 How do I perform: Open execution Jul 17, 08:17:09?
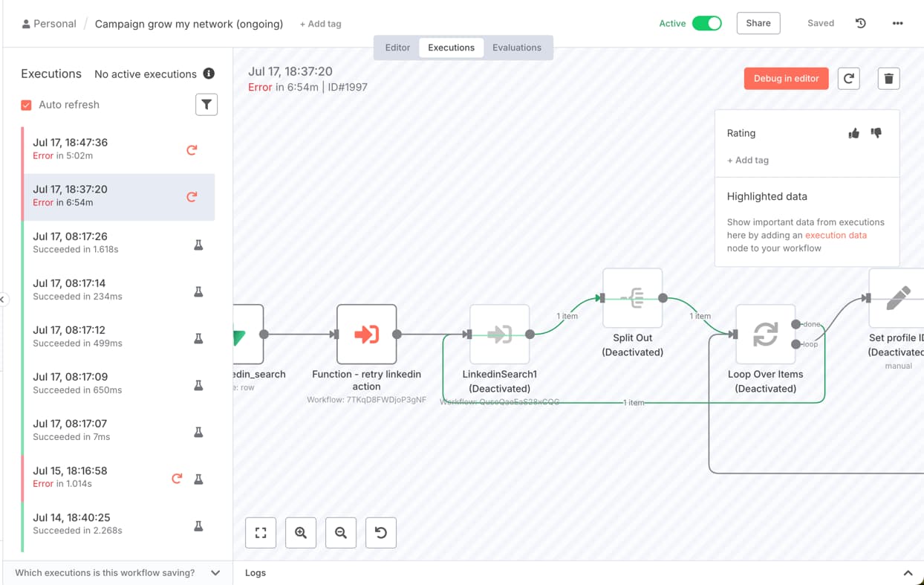pyautogui.click(x=119, y=384)
